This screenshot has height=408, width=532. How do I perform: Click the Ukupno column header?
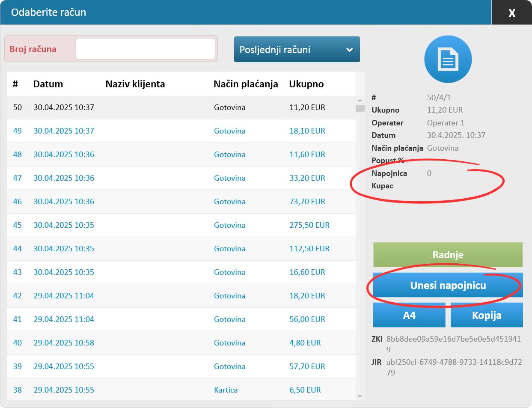coord(306,84)
